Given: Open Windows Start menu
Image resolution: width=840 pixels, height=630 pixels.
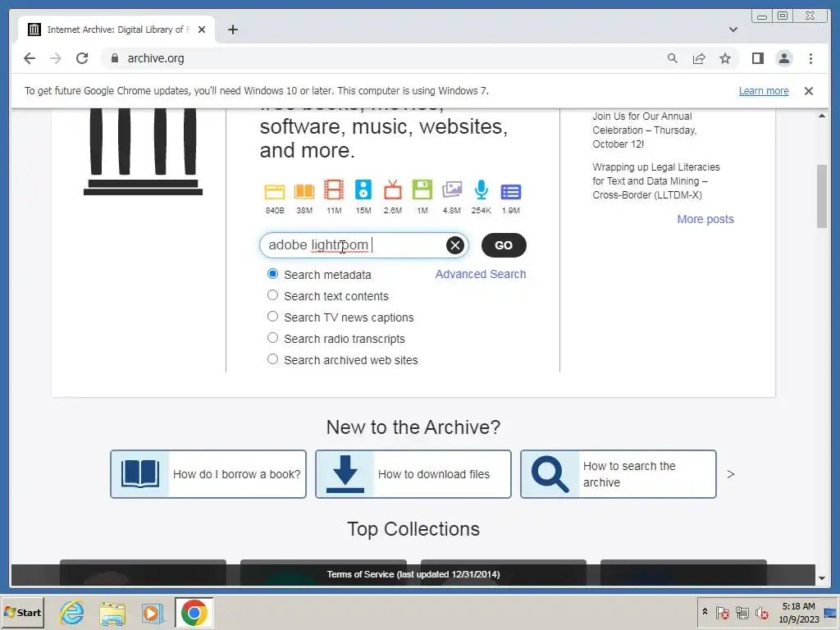Looking at the screenshot, I should click(x=22, y=612).
